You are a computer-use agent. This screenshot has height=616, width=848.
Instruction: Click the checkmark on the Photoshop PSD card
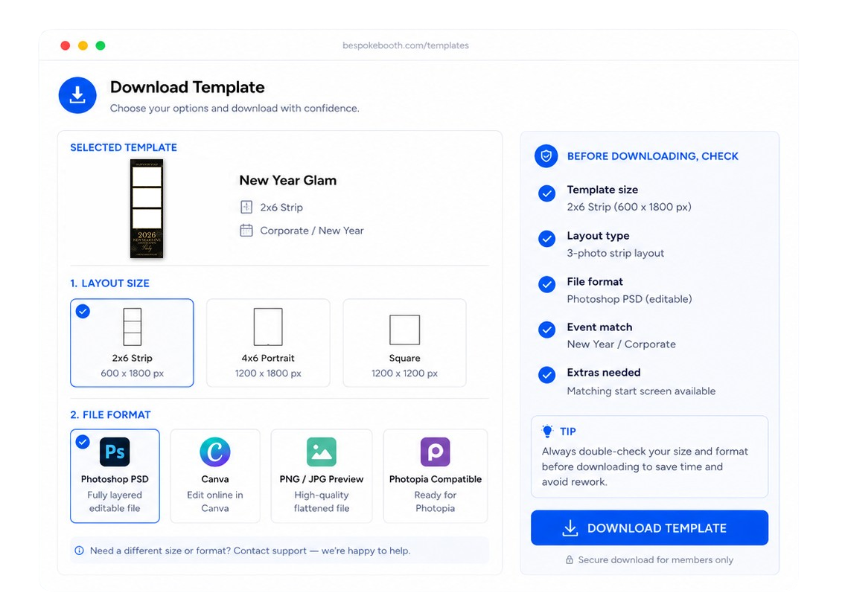coord(83,442)
